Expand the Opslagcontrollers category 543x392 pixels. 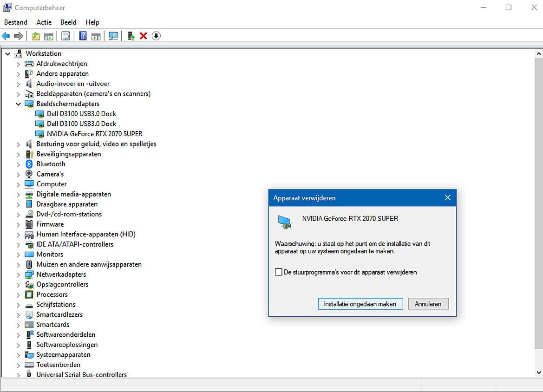coord(19,285)
